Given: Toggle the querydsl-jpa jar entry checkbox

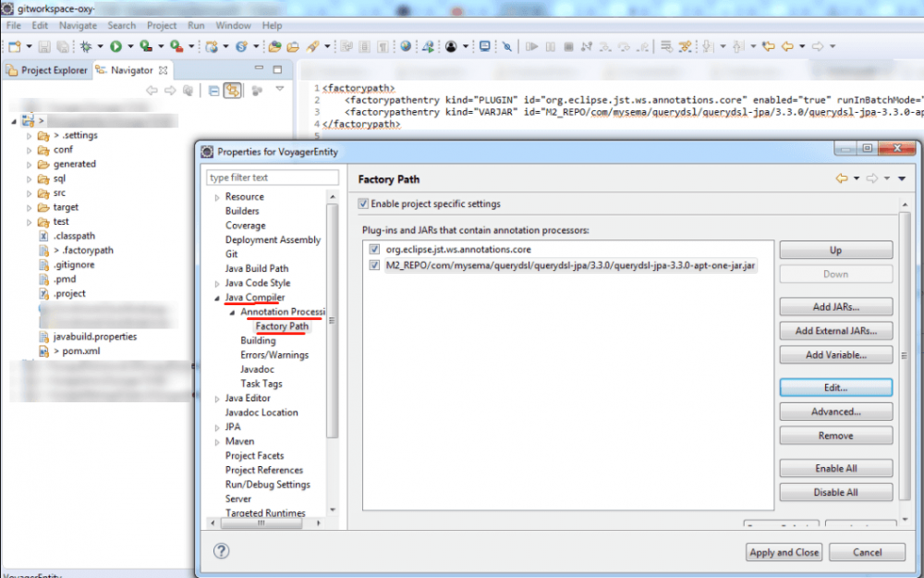Looking at the screenshot, I should (373, 265).
